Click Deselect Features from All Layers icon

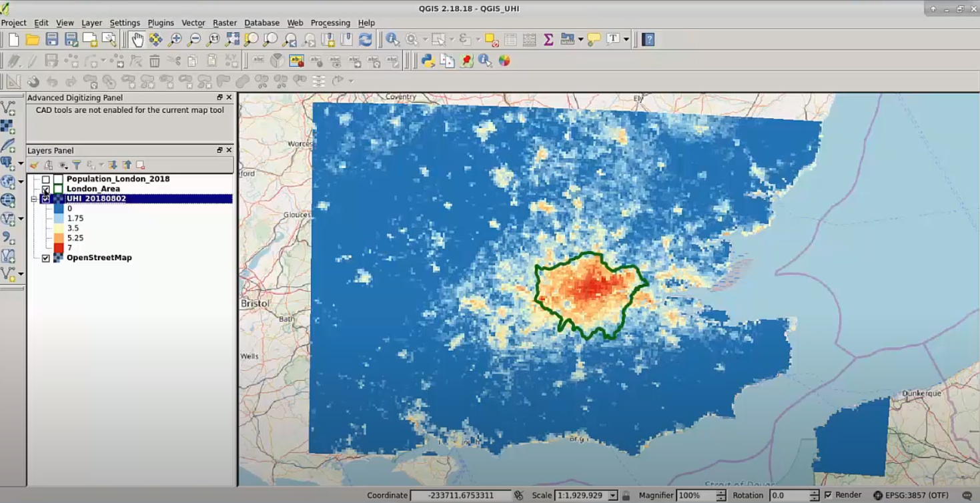pos(492,39)
